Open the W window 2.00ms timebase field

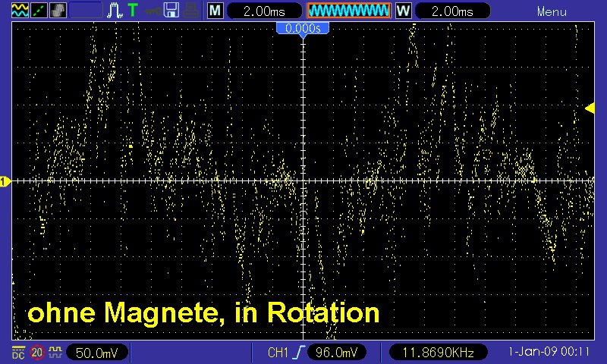(449, 11)
